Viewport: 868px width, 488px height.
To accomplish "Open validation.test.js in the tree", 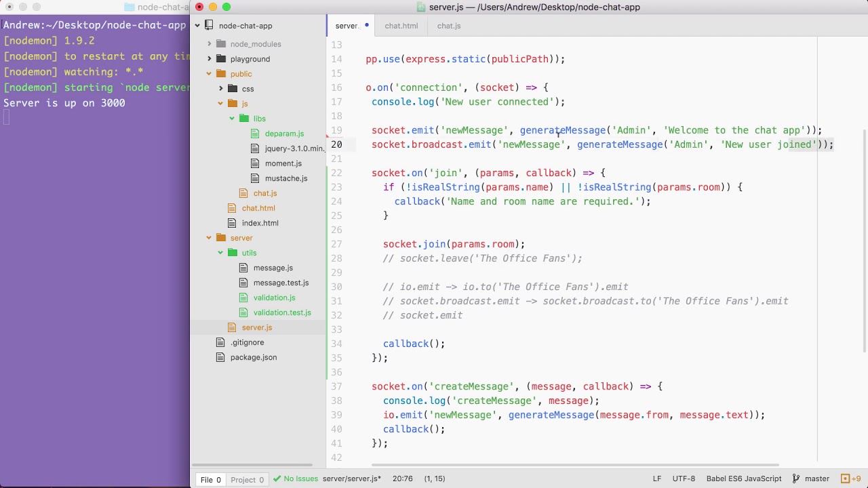I will 282,312.
